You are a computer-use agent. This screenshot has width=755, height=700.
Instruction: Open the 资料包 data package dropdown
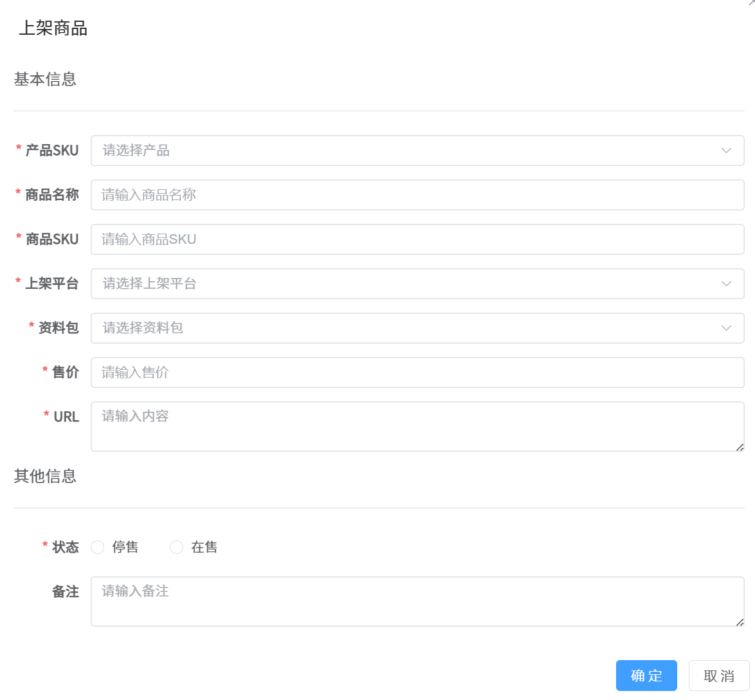[418, 328]
